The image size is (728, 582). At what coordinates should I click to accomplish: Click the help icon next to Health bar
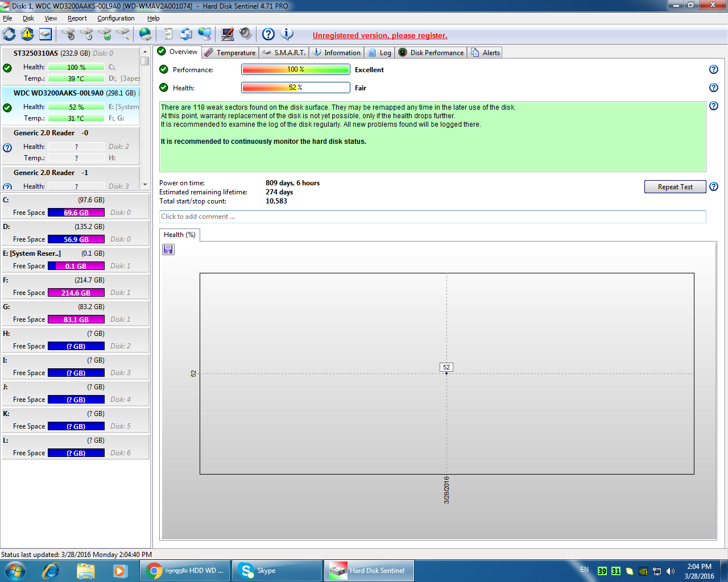coord(714,88)
